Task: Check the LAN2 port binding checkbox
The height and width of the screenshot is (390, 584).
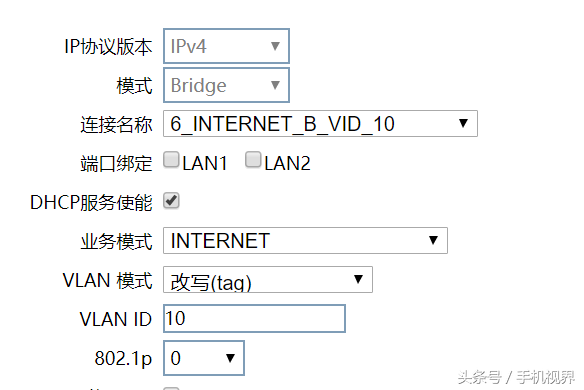Action: point(253,159)
